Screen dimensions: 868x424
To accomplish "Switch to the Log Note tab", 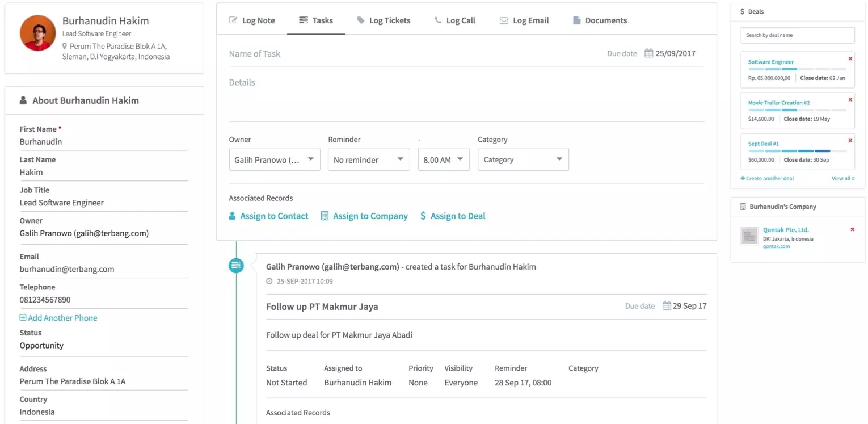I will tap(251, 20).
